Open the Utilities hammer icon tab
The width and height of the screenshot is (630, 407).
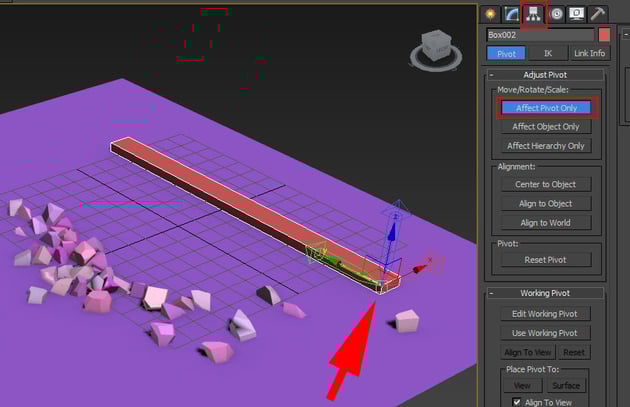pyautogui.click(x=598, y=13)
